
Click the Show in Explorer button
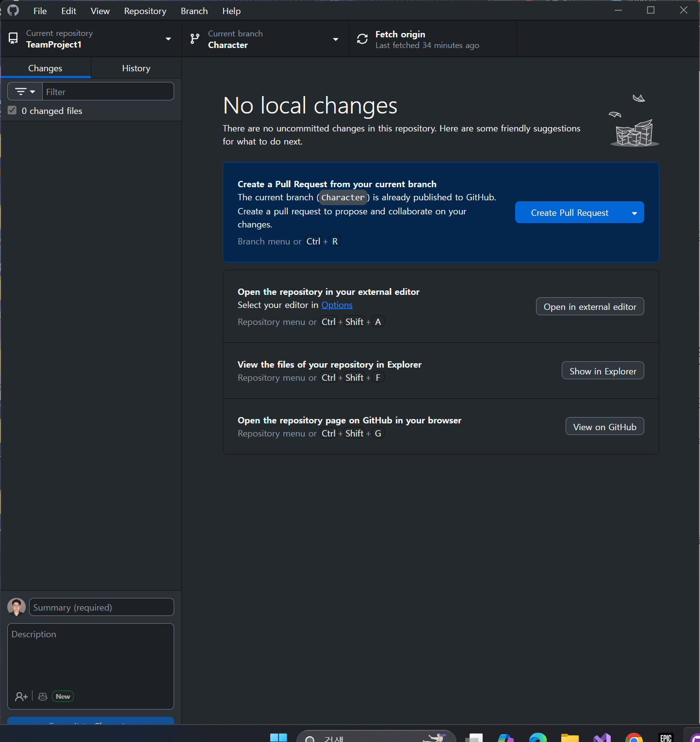[x=603, y=371]
